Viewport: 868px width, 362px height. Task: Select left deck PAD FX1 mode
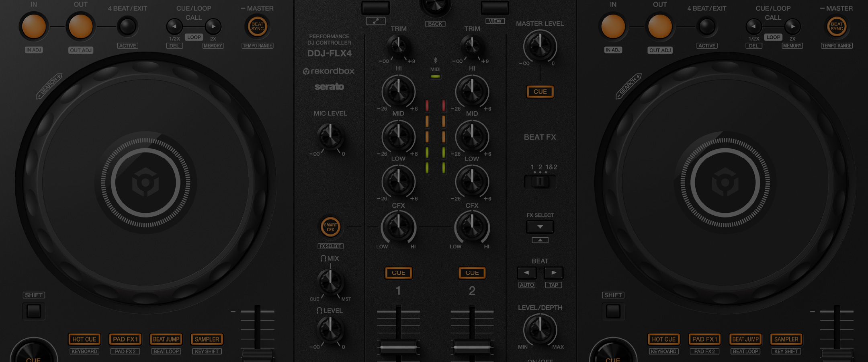[125, 339]
